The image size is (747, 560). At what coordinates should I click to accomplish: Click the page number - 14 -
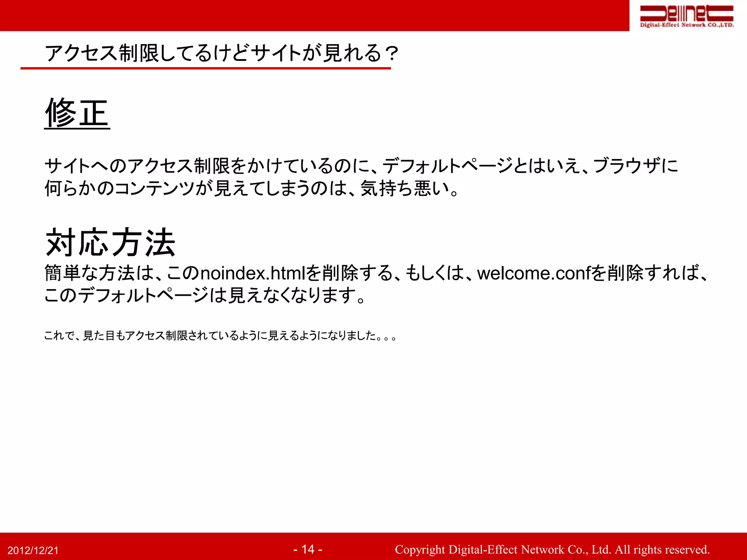[308, 549]
